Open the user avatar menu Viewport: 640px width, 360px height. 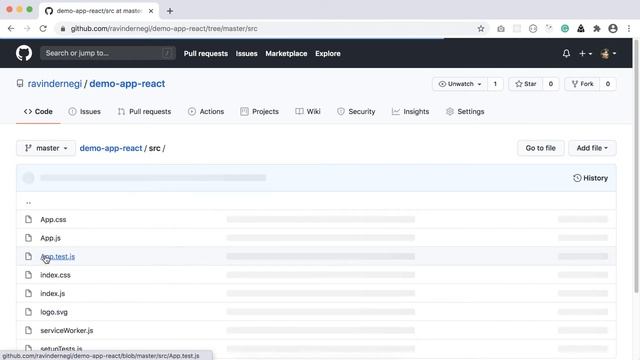pyautogui.click(x=608, y=53)
